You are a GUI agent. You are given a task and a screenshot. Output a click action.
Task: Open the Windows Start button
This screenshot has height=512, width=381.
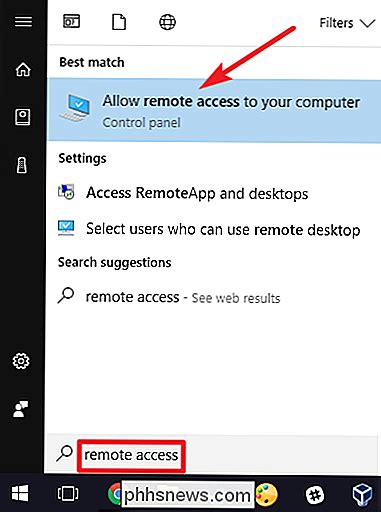pos(20,494)
